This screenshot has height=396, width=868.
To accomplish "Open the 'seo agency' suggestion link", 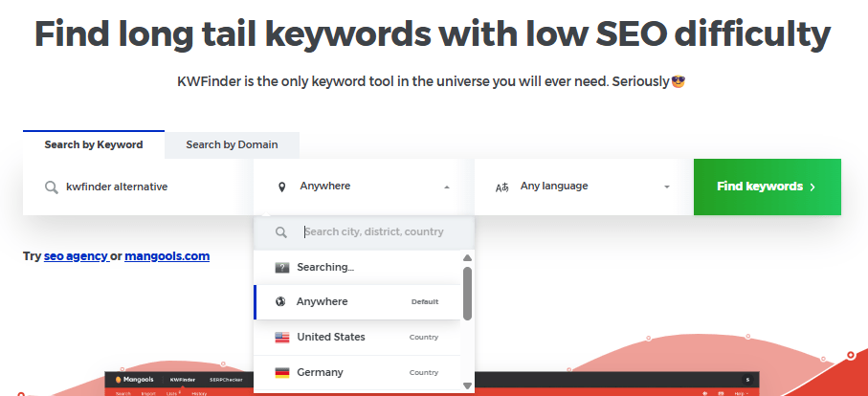I will (x=76, y=256).
